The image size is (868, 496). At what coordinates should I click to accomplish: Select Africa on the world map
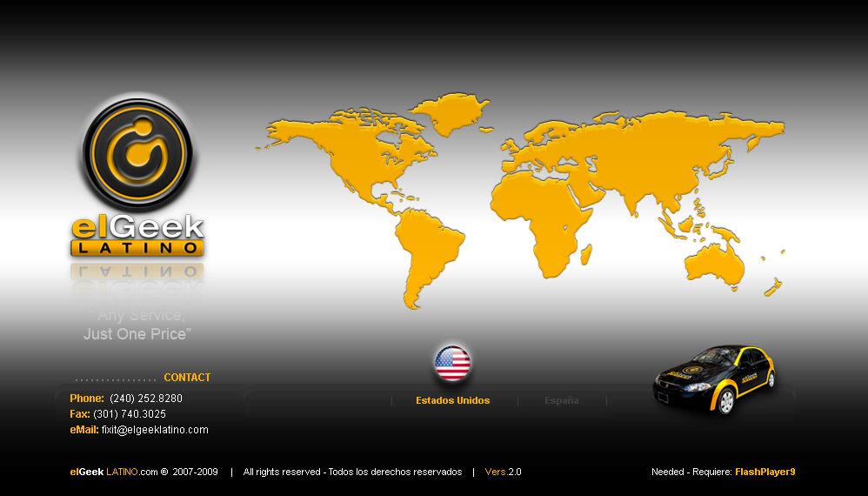pyautogui.click(x=540, y=225)
